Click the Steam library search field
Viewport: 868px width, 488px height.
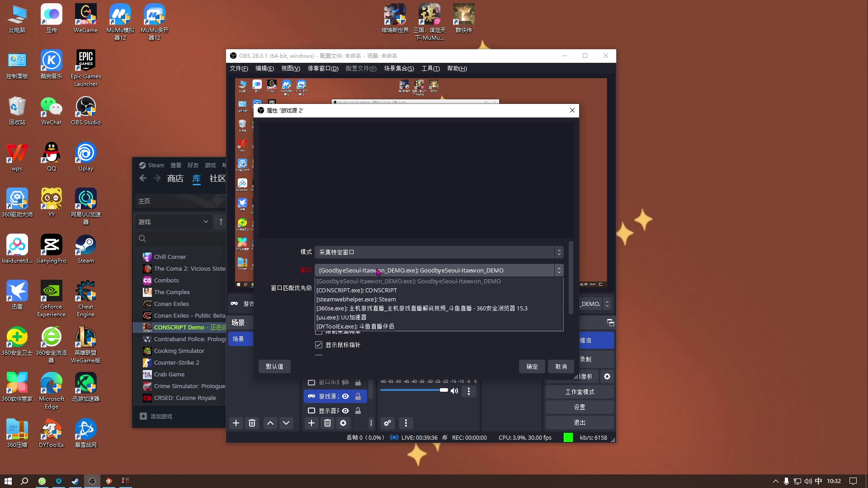180,239
